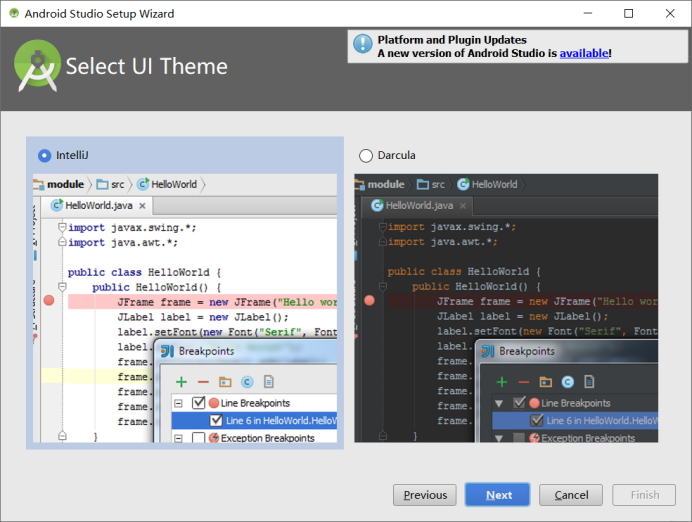The width and height of the screenshot is (692, 522).
Task: Click the Breakpoints dialog logo in IntelliJ preview
Action: point(167,351)
